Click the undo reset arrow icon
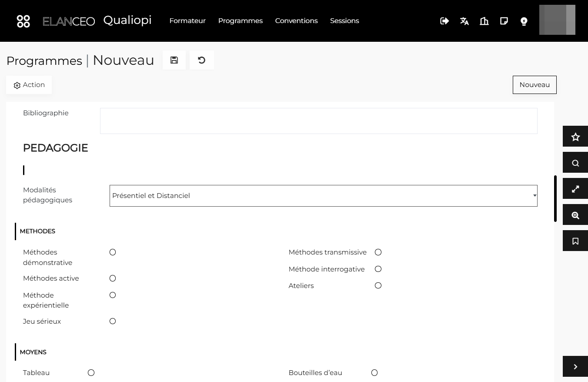The image size is (588, 382). click(201, 60)
